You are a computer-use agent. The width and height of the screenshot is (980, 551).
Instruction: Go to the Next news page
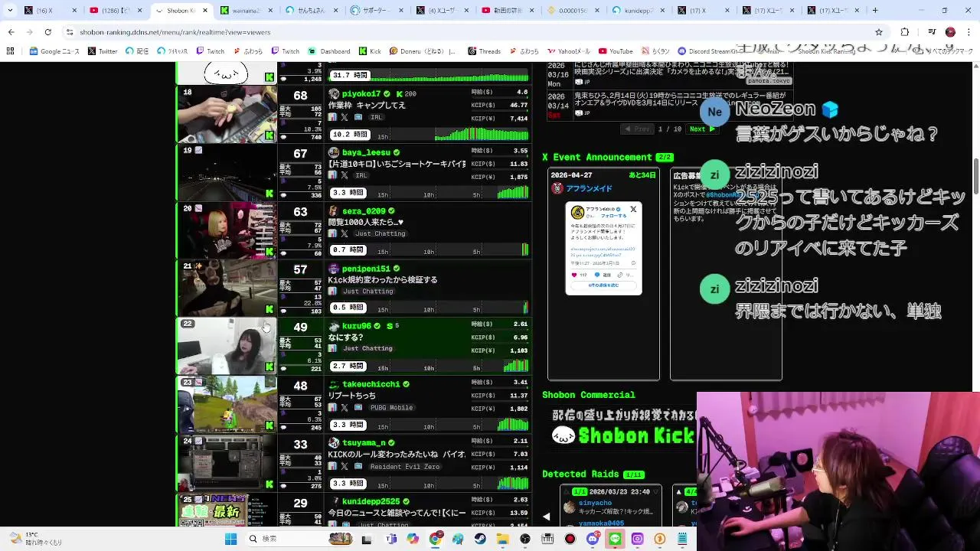click(701, 129)
